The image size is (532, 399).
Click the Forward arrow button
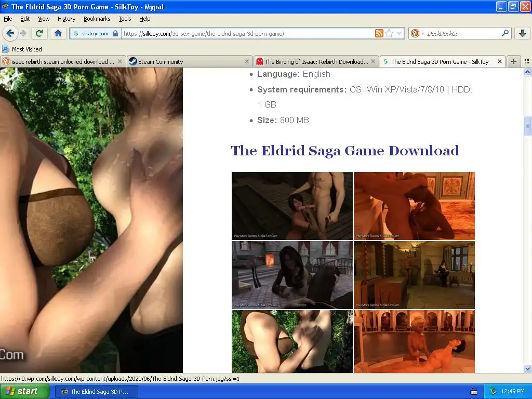(23, 33)
